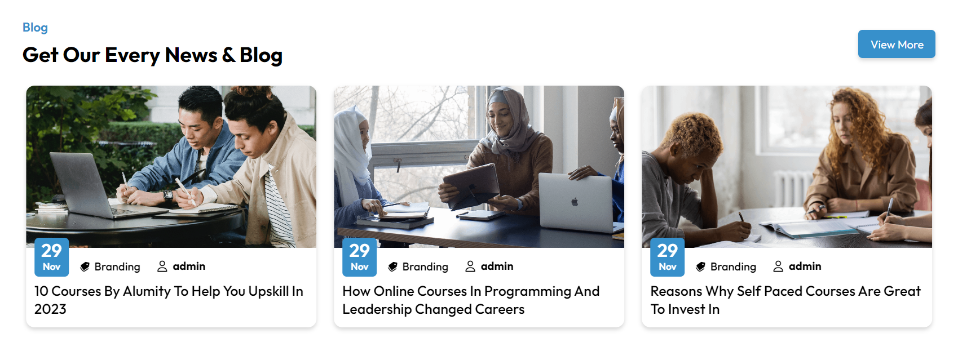This screenshot has width=980, height=342.
Task: Click the 29 Nov date badge on first card
Action: (x=52, y=257)
